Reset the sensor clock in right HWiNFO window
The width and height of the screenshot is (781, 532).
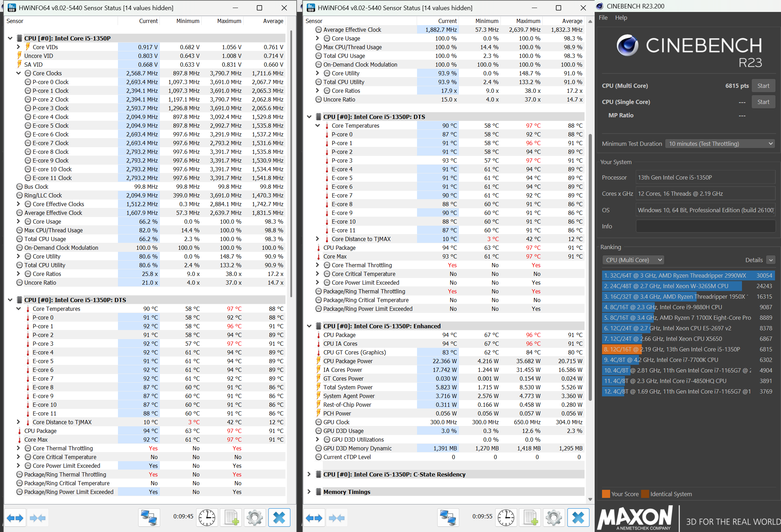[x=506, y=517]
